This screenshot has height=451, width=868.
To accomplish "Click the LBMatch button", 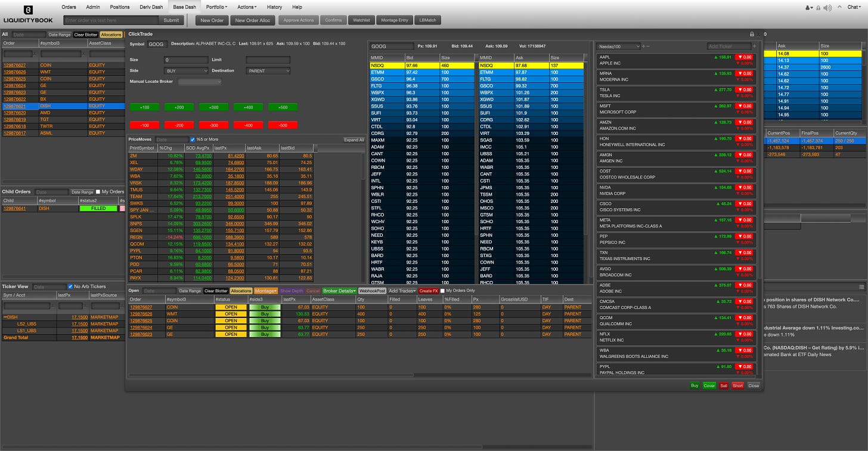I will (427, 20).
